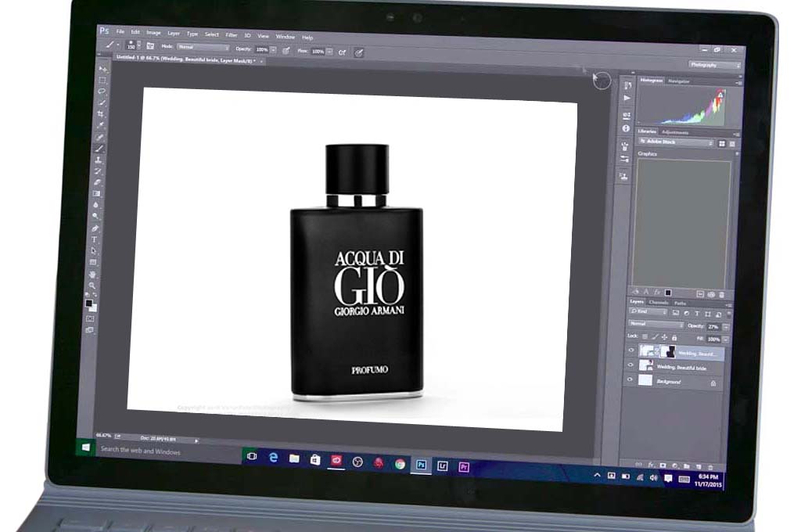Open the Actions panel play icon
Image resolution: width=801 pixels, height=532 pixels.
click(627, 98)
